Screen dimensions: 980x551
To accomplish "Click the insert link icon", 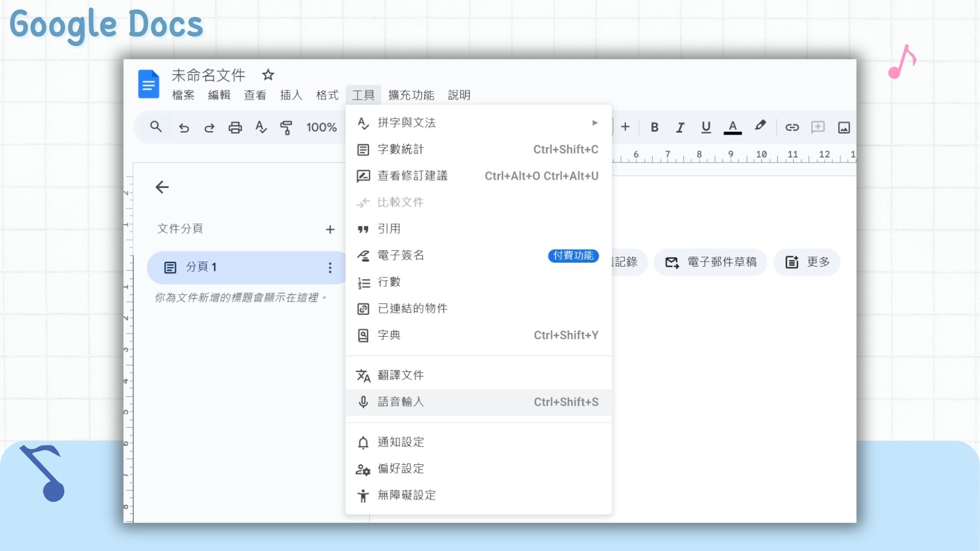I will (792, 128).
